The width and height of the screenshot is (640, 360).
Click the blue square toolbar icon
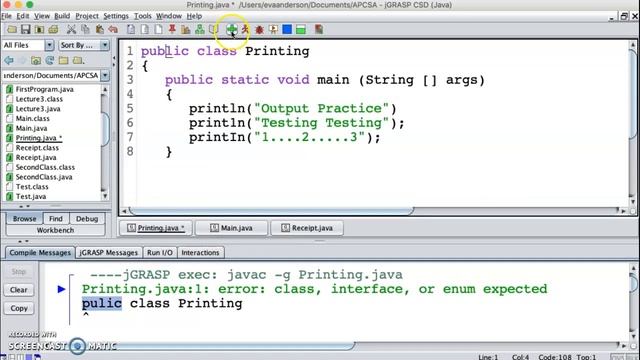coord(287,29)
